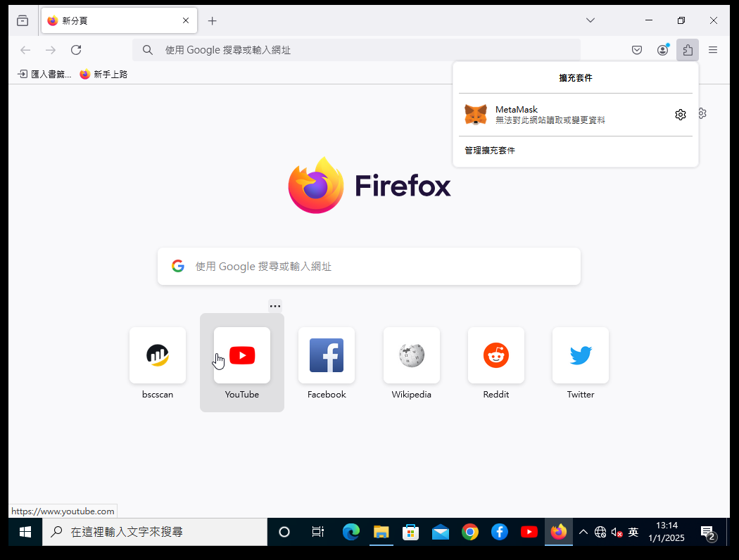The height and width of the screenshot is (560, 739).
Task: Reload the current page
Action: (x=76, y=50)
